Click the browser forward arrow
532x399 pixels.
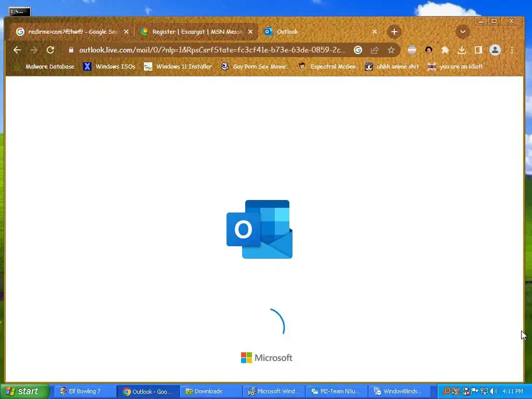point(34,50)
